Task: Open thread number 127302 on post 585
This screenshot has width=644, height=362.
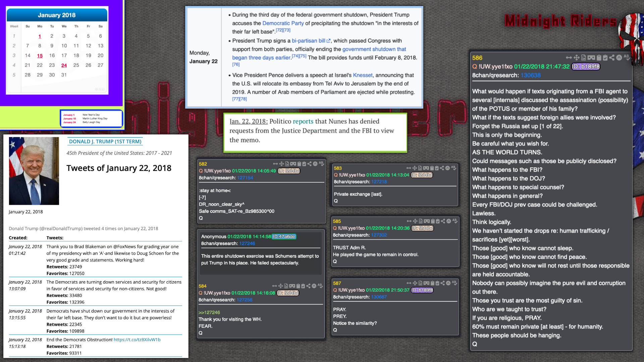Action: pos(379,235)
